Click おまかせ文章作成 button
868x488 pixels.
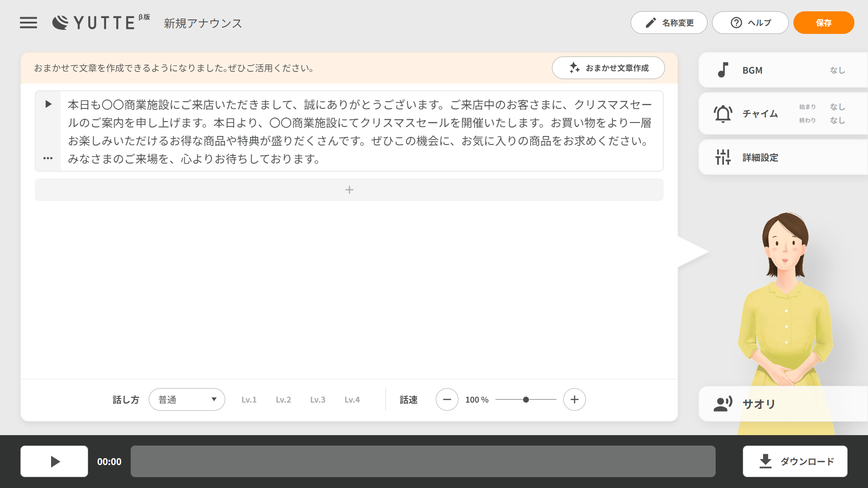pyautogui.click(x=608, y=68)
